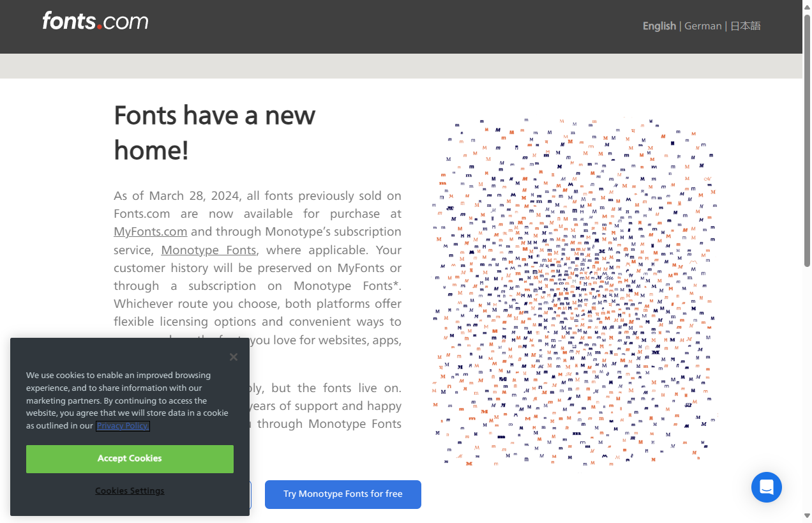The height and width of the screenshot is (523, 812).
Task: Click the 'Fonts have a new home!' heading
Action: click(214, 132)
